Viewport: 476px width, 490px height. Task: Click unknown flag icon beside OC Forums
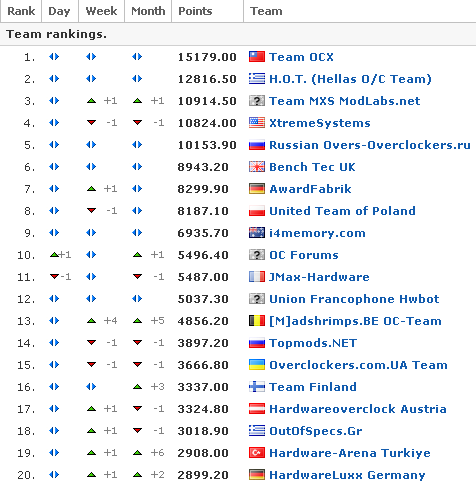[257, 255]
